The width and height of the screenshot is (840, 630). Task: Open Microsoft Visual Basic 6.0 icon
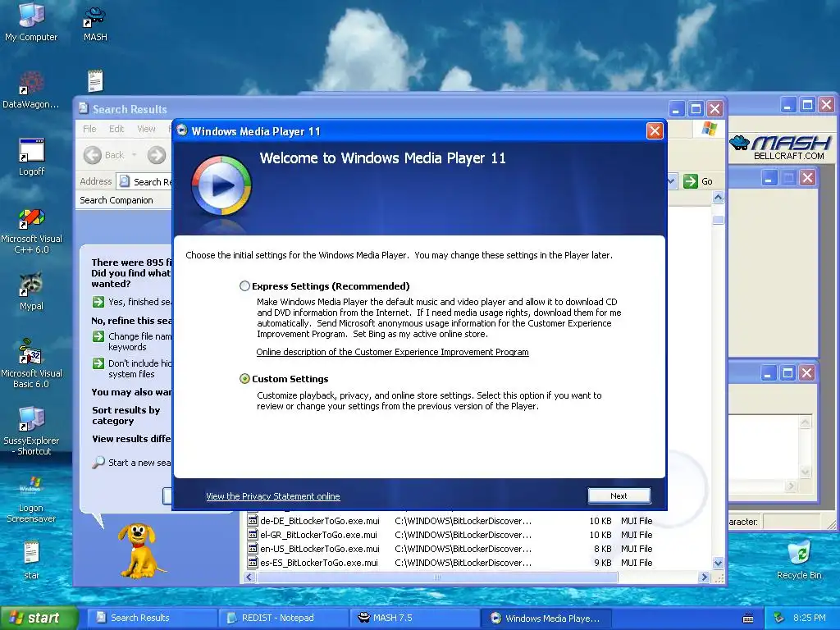[x=32, y=363]
